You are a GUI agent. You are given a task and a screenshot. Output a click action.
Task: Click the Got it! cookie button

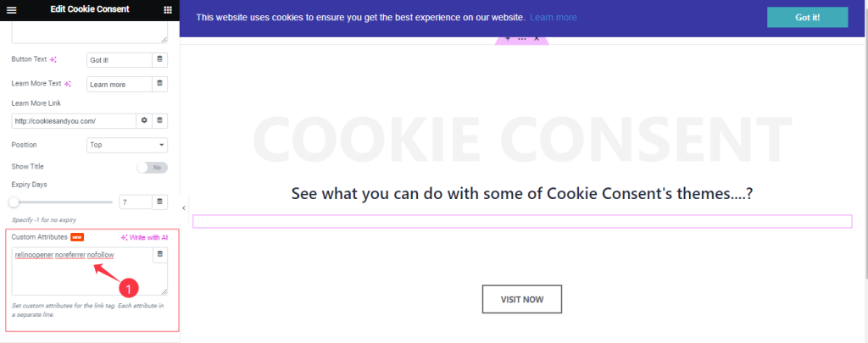807,17
